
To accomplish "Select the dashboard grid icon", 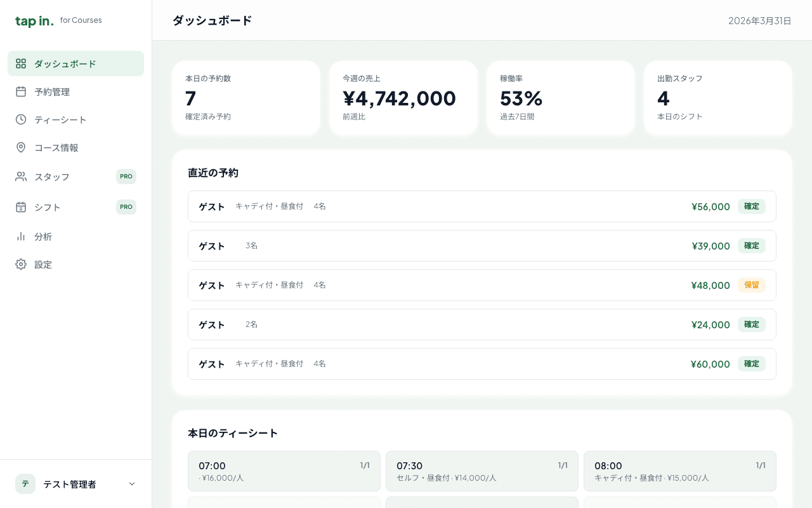I will (21, 63).
